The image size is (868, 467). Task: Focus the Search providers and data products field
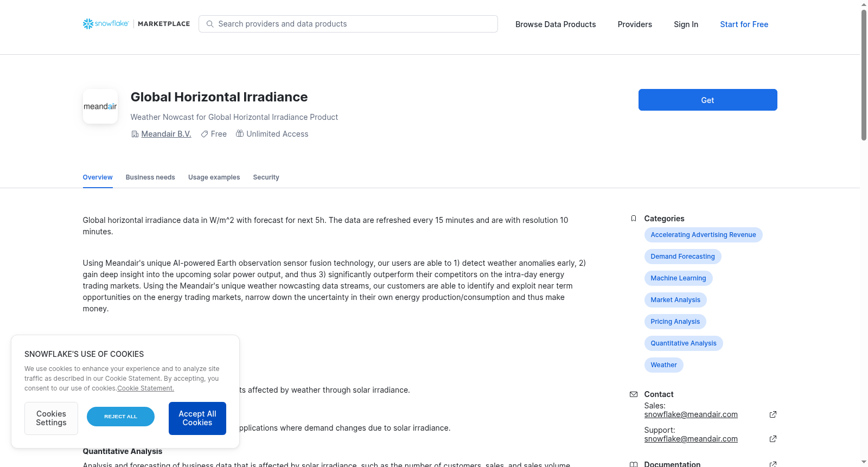(348, 24)
